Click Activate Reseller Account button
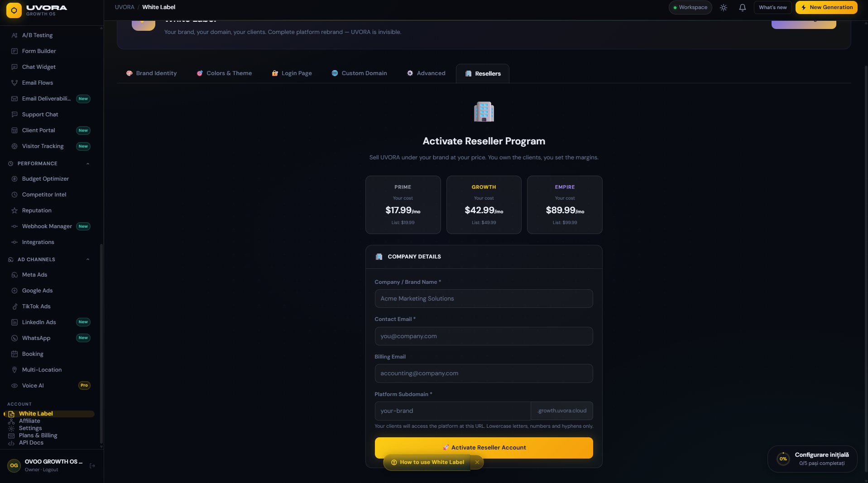This screenshot has width=868, height=483. [484, 448]
